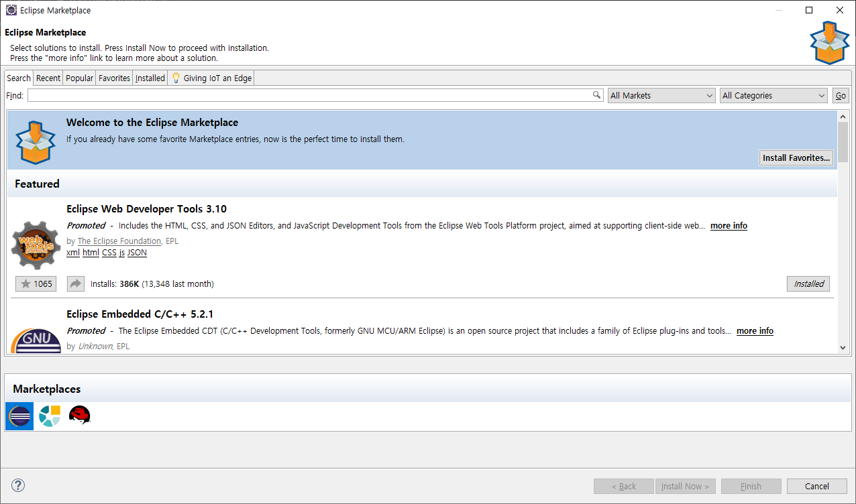This screenshot has width=856, height=504.
Task: Click the CSS tag link
Action: tap(109, 253)
